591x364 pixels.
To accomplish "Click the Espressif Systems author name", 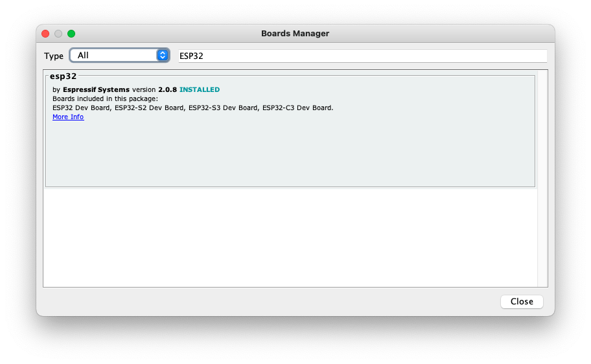I will [96, 89].
